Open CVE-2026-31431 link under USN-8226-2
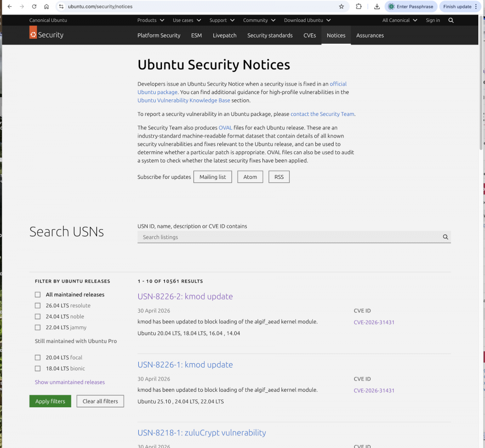 374,322
